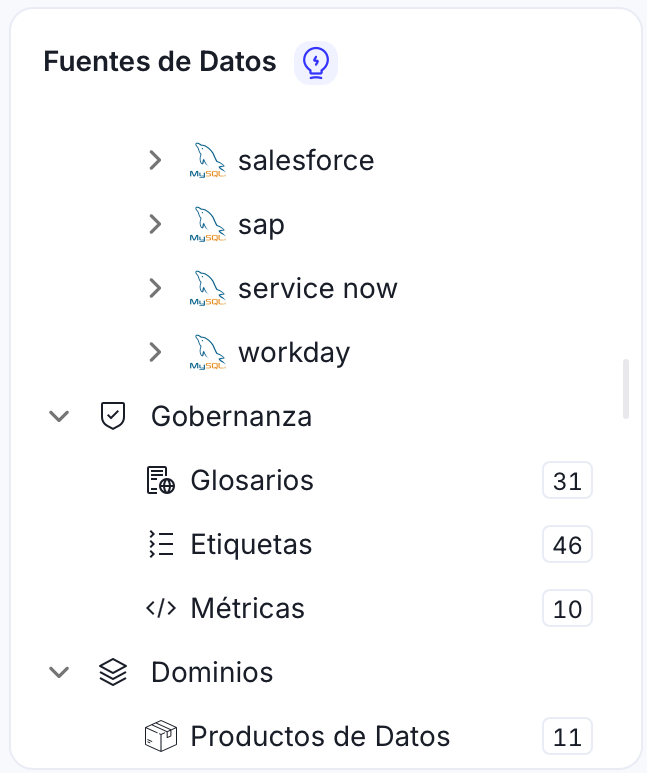Click the Etiquetas list icon

pyautogui.click(x=160, y=545)
